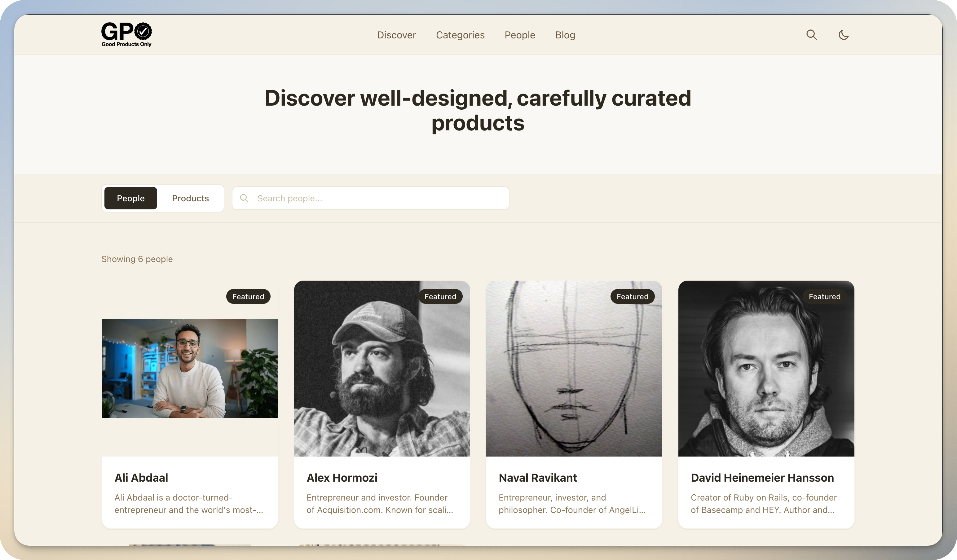Image resolution: width=957 pixels, height=560 pixels.
Task: Open the Discover nav link
Action: (396, 35)
